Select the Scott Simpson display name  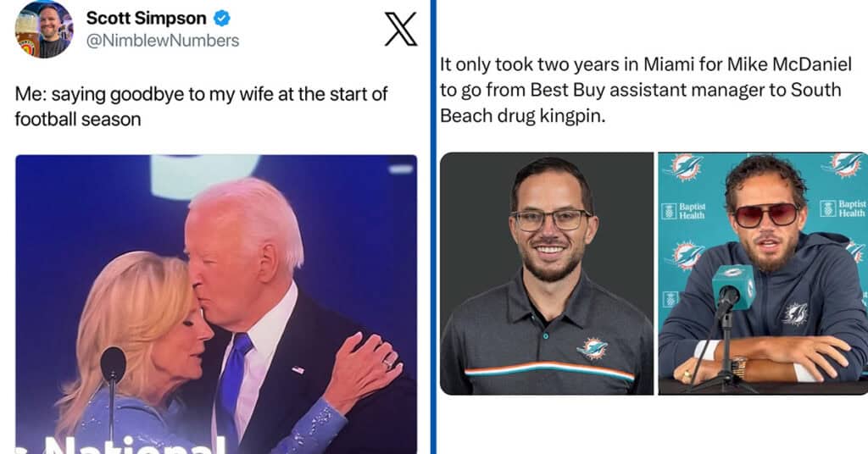146,19
